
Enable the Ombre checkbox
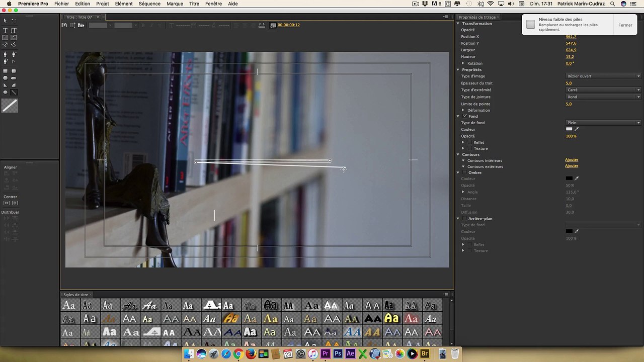[x=464, y=172]
